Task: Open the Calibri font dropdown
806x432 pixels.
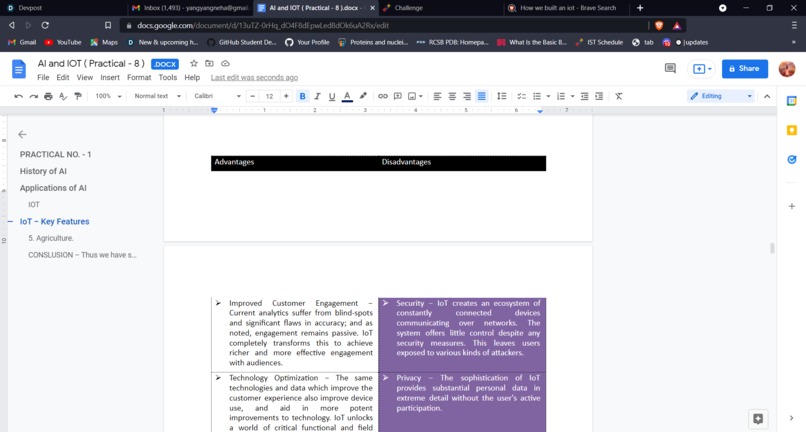Action: pyautogui.click(x=217, y=96)
